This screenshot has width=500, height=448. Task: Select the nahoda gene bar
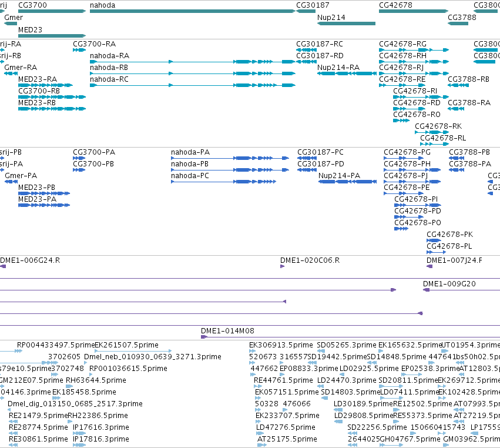click(193, 11)
